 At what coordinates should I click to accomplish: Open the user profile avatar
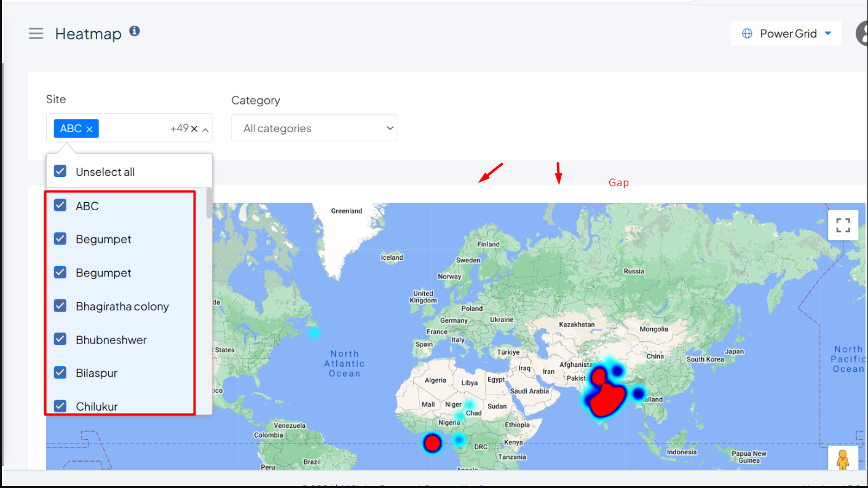[x=862, y=33]
